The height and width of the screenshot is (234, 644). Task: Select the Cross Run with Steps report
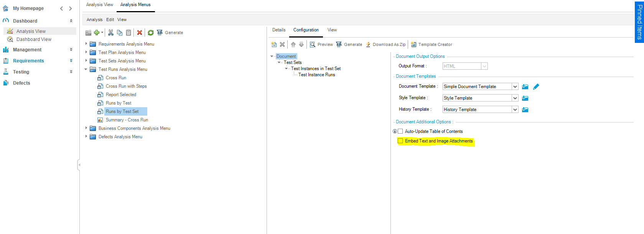126,86
